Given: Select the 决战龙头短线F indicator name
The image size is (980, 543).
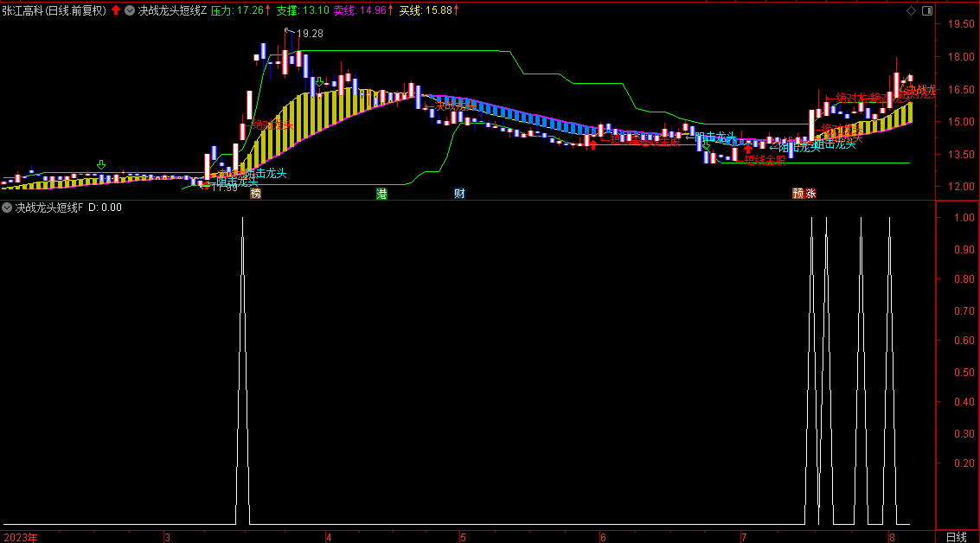Looking at the screenshot, I should pyautogui.click(x=49, y=208).
